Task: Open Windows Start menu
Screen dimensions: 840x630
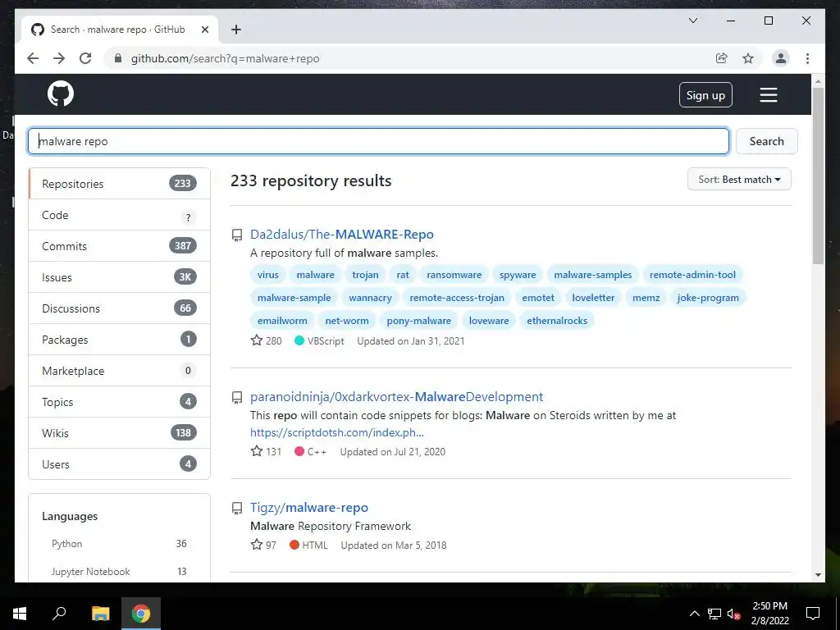Action: [20, 614]
